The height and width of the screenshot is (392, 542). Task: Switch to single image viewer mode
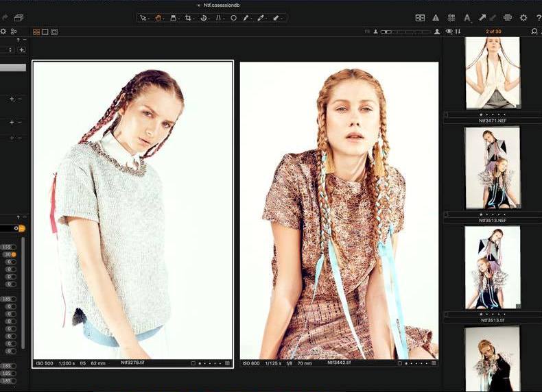(x=45, y=32)
